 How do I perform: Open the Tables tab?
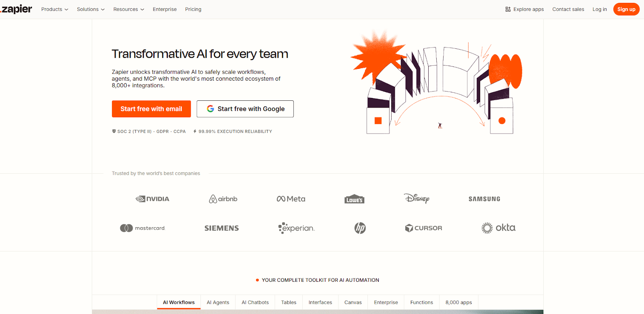289,302
